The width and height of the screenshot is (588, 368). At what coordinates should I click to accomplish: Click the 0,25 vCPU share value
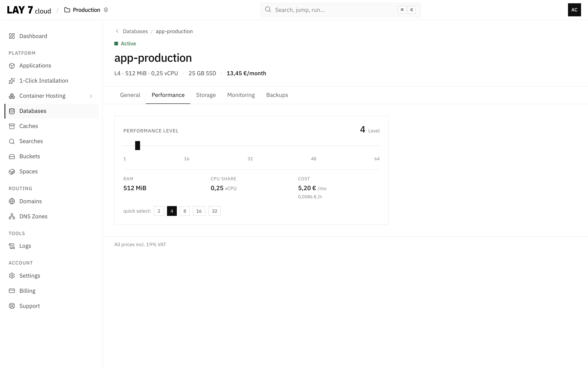coord(224,188)
